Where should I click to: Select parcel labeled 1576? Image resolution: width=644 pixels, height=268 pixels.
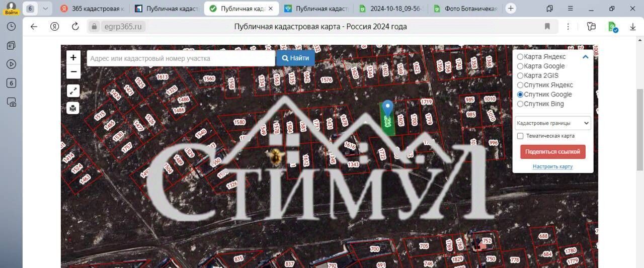click(x=326, y=80)
